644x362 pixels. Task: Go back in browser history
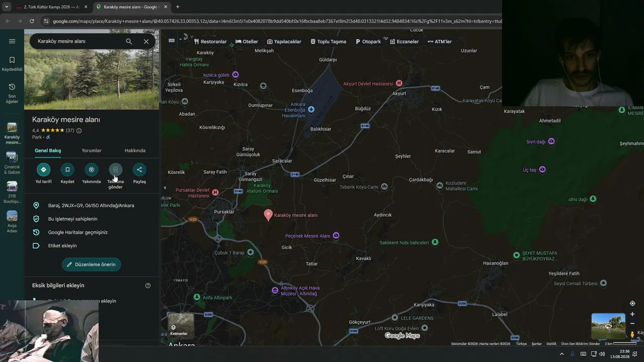[x=8, y=21]
